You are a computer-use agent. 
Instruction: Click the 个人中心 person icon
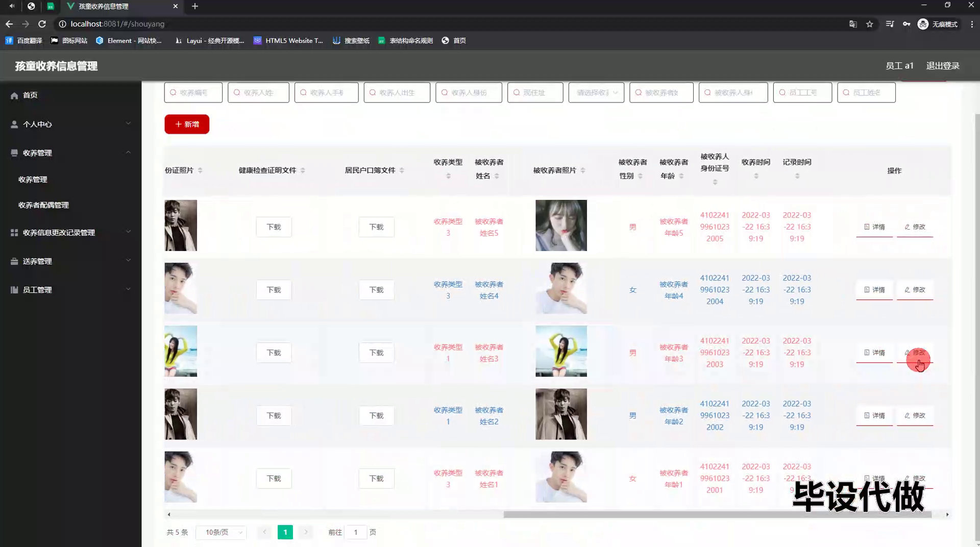pos(14,124)
